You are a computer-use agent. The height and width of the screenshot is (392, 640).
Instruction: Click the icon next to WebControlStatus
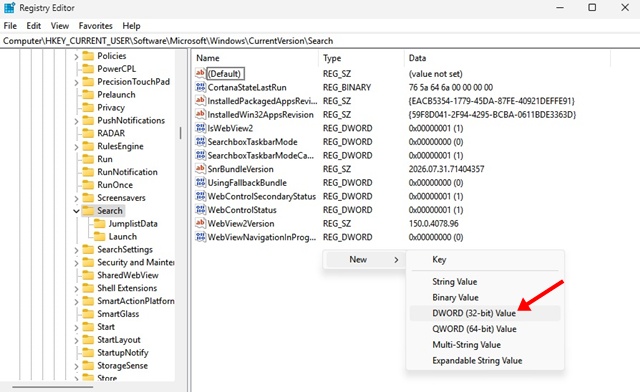(x=200, y=209)
